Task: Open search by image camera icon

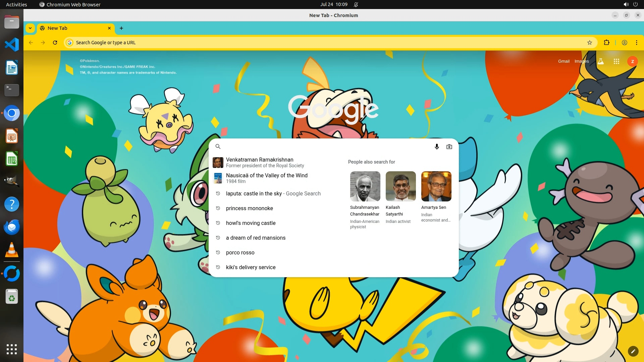Action: (449, 146)
